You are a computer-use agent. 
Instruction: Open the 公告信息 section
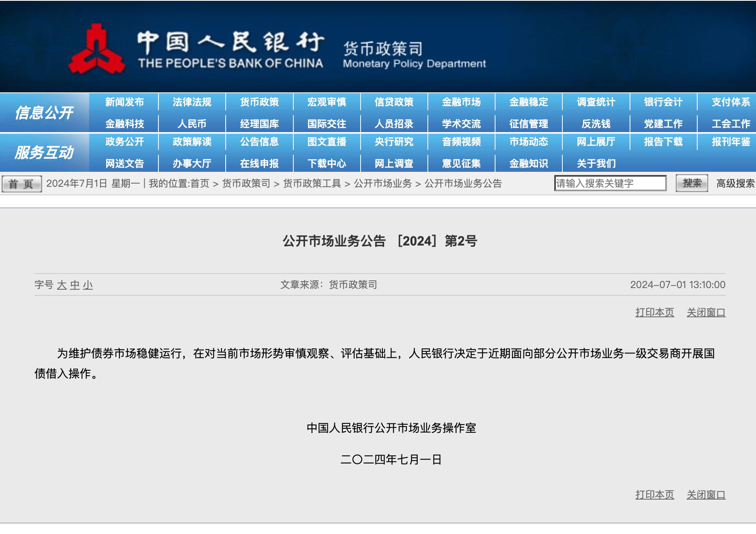click(261, 142)
